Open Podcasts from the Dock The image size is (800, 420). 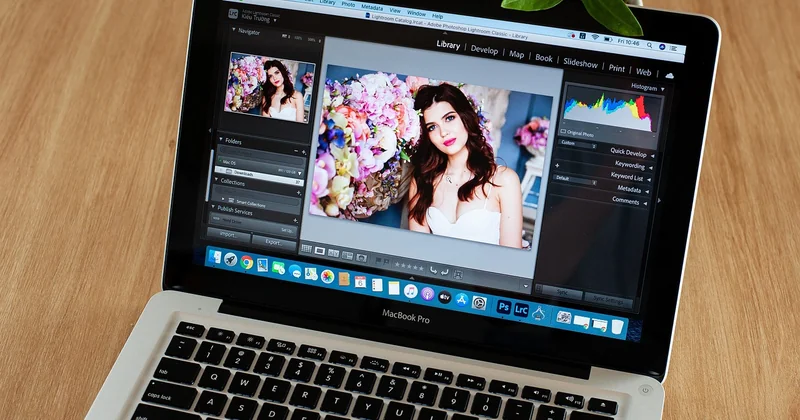[427, 294]
